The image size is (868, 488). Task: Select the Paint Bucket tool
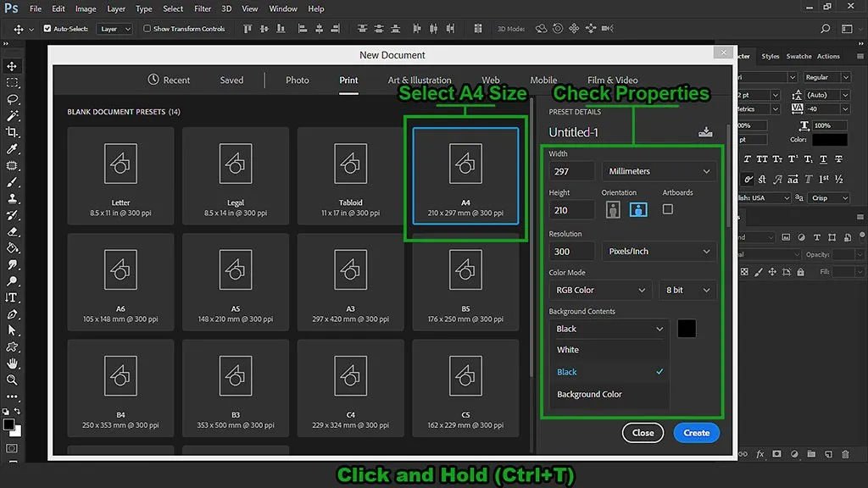(12, 248)
